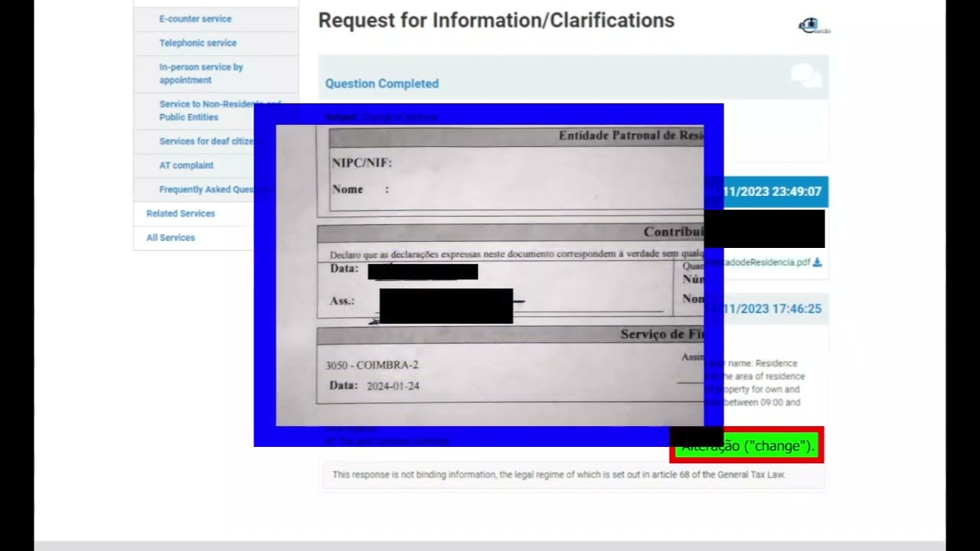The height and width of the screenshot is (551, 980).
Task: Select All Services in sidebar
Action: tap(171, 237)
